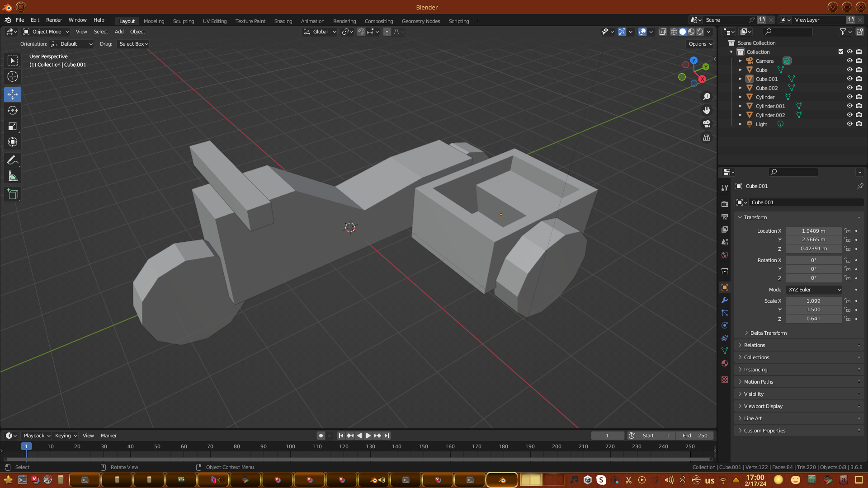Hide Cylinder.001 in the viewport
The height and width of the screenshot is (488, 868).
tap(849, 106)
